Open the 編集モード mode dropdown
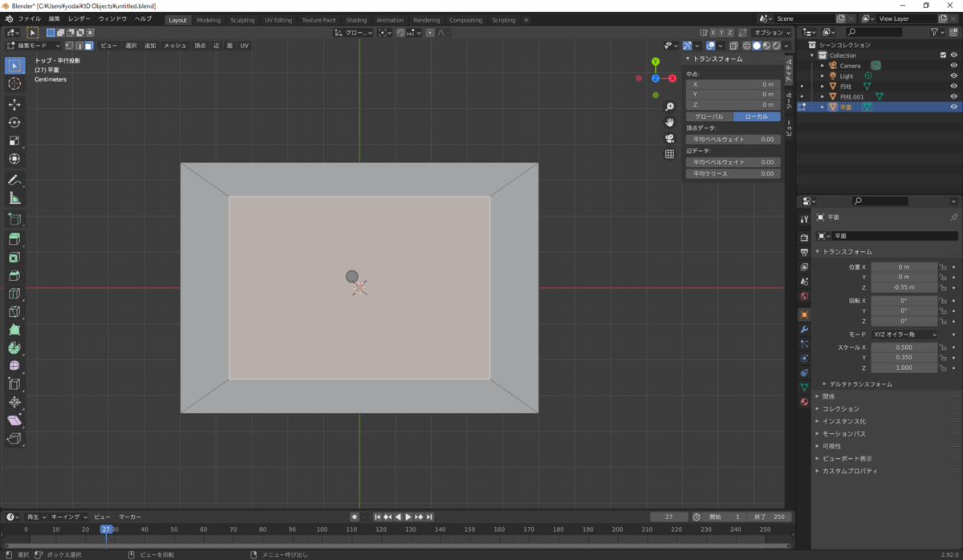Viewport: 963px width, 560px height. tap(34, 46)
